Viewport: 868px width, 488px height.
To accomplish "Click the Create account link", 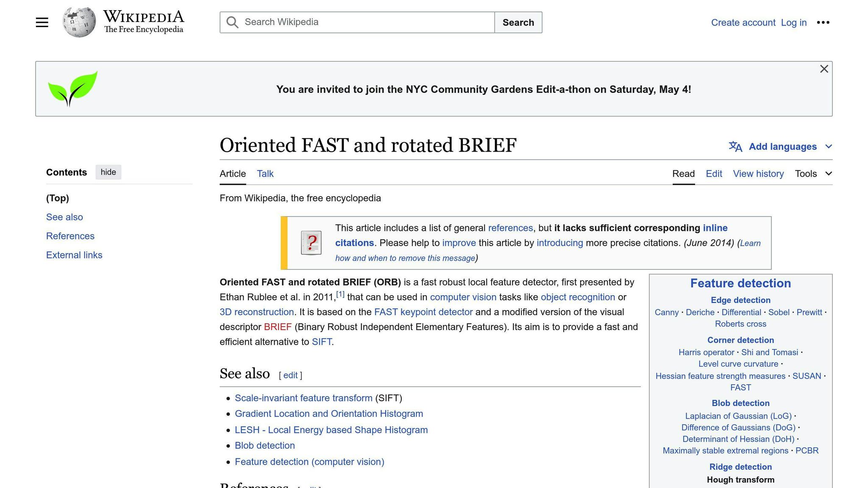I will [743, 22].
